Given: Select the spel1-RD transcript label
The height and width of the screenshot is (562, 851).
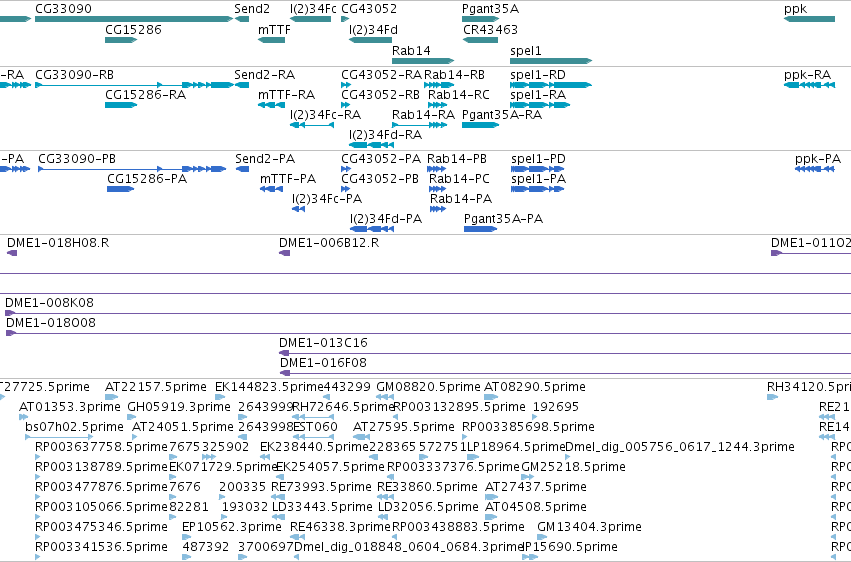Looking at the screenshot, I should coord(538,74).
